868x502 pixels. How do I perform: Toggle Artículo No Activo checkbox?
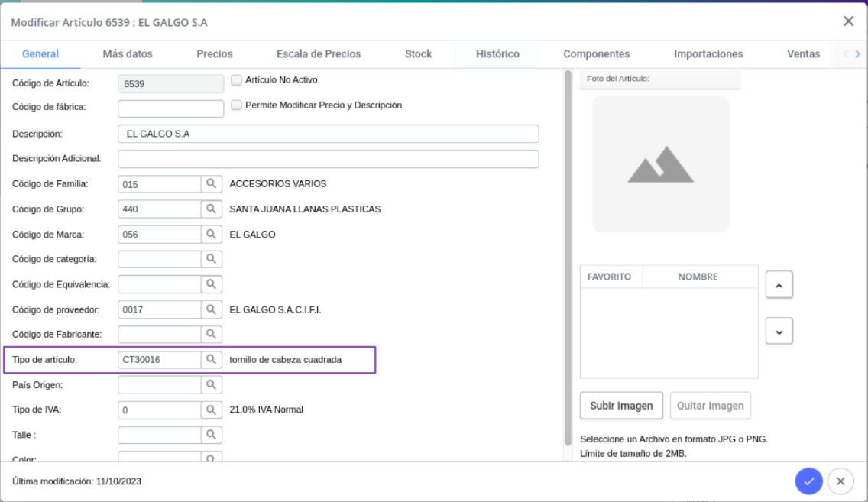click(236, 79)
